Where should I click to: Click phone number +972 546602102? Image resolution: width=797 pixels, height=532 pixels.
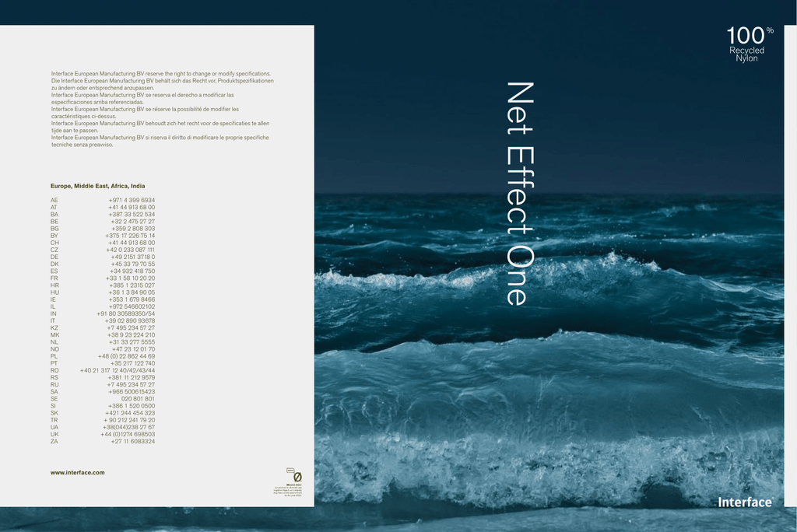pos(132,307)
